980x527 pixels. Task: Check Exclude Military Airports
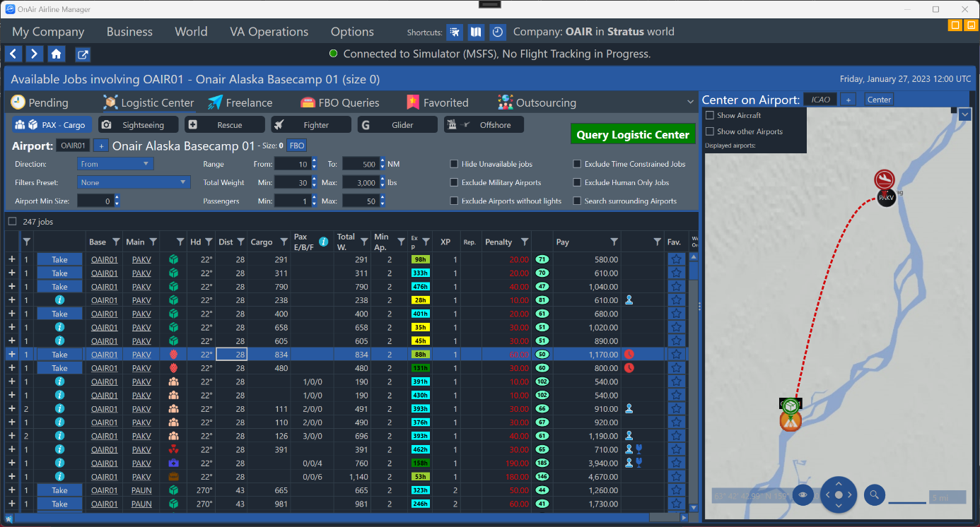tap(454, 182)
